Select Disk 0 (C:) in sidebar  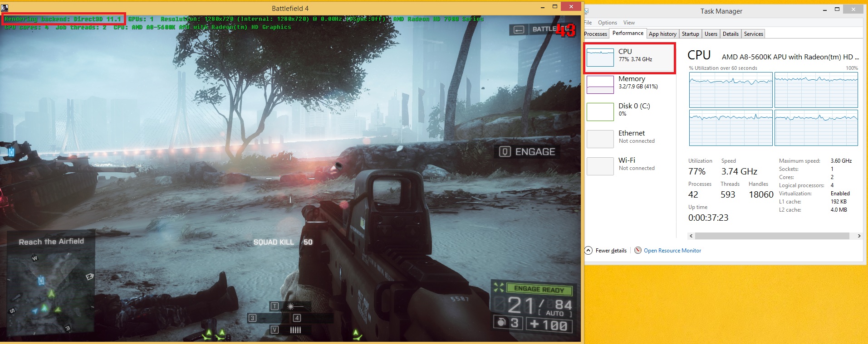pyautogui.click(x=629, y=111)
